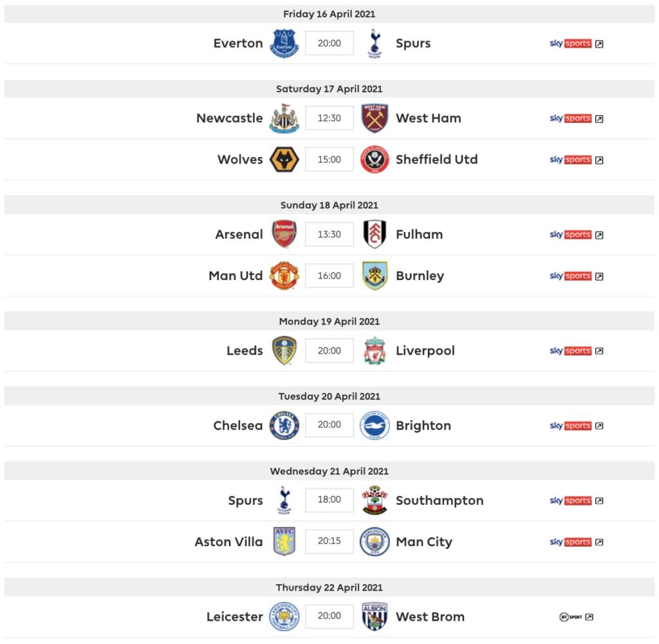Click the Southampton club crest
659x644 pixels.
(375, 500)
